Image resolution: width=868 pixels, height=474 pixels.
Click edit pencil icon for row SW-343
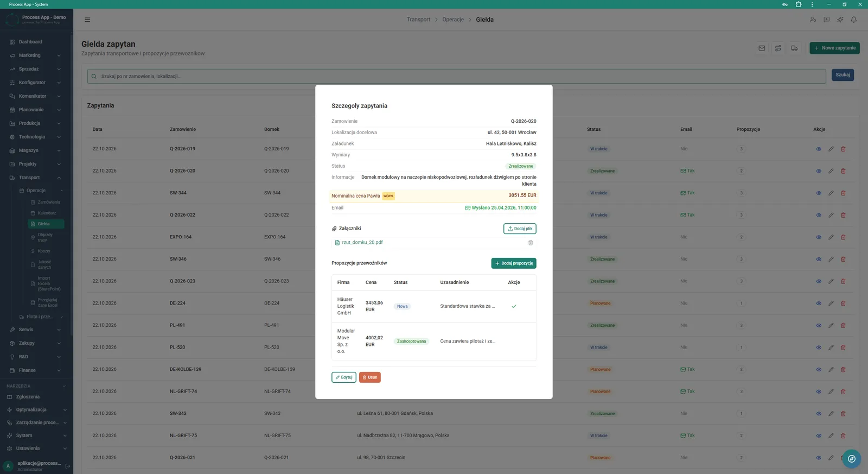pyautogui.click(x=831, y=414)
